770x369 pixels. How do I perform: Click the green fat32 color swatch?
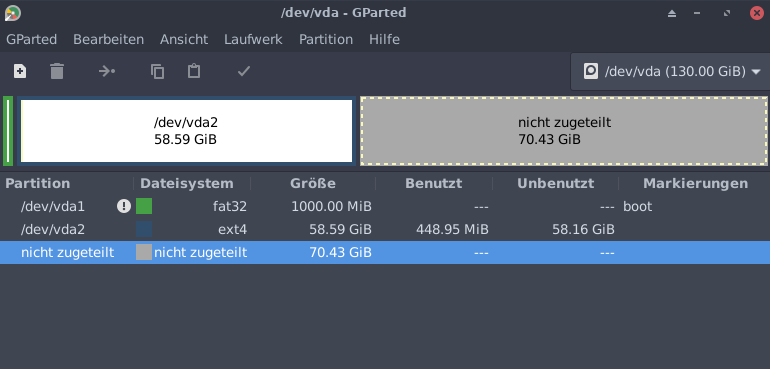[x=144, y=206]
